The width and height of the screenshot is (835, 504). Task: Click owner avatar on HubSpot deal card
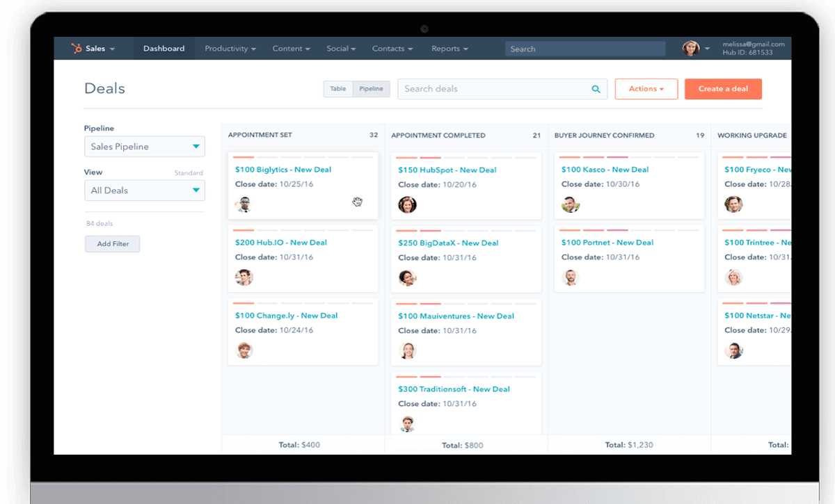[x=407, y=204]
